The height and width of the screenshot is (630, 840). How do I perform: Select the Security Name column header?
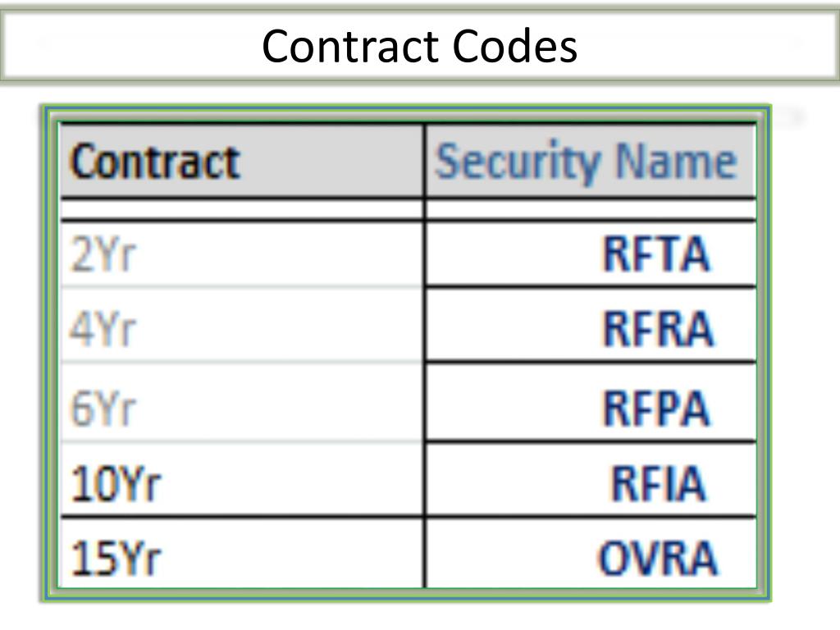591,161
